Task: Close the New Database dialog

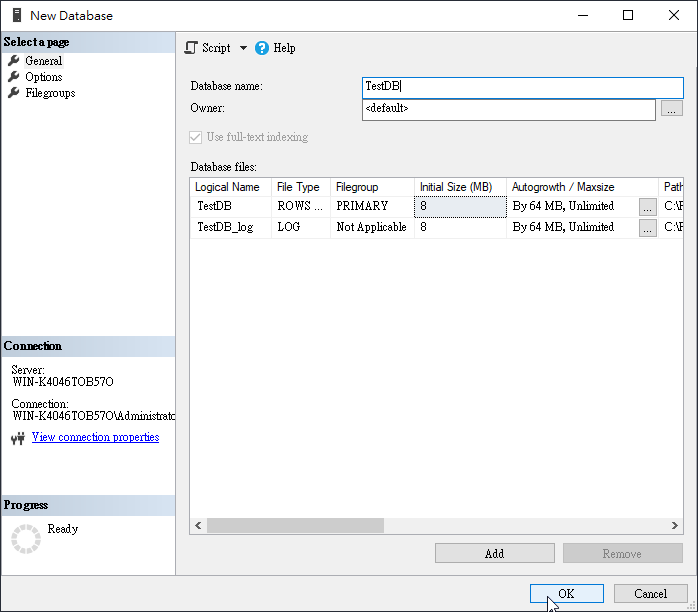Action: [674, 15]
